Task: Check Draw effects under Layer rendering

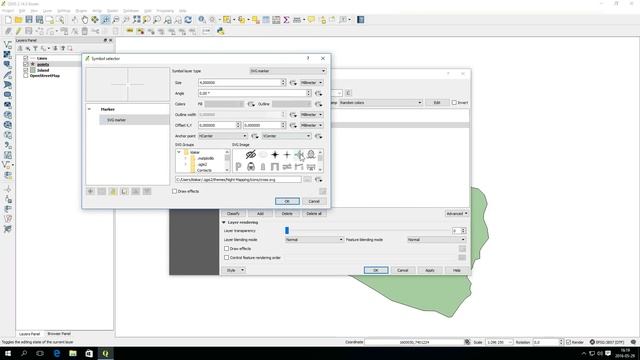Action: tap(227, 249)
